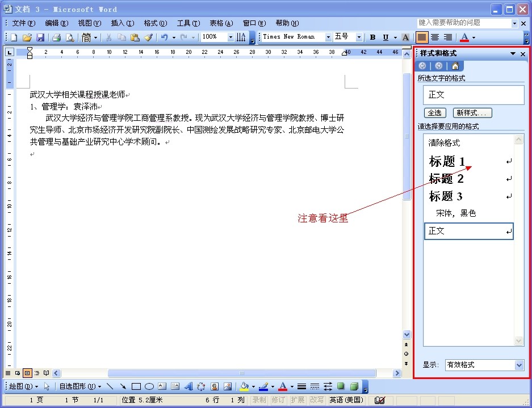Screen dimensions: 532x408
Task: Undo the last action
Action: click(x=165, y=37)
